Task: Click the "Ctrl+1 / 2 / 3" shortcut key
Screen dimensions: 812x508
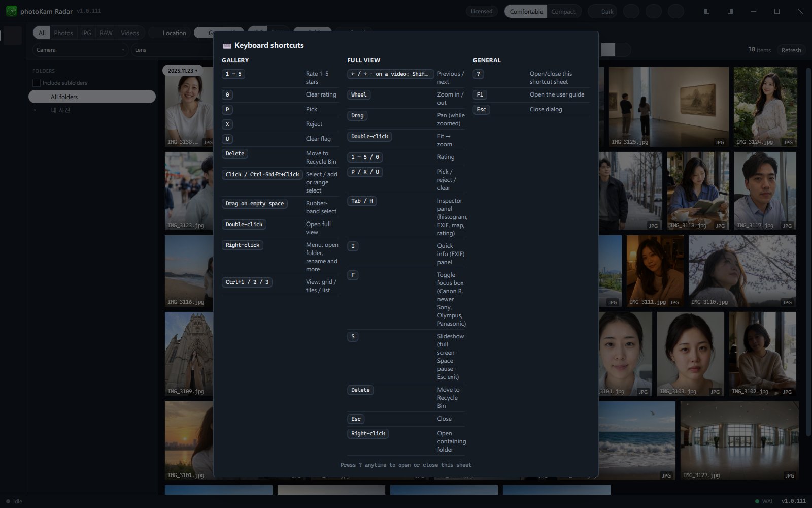Action: (x=247, y=282)
